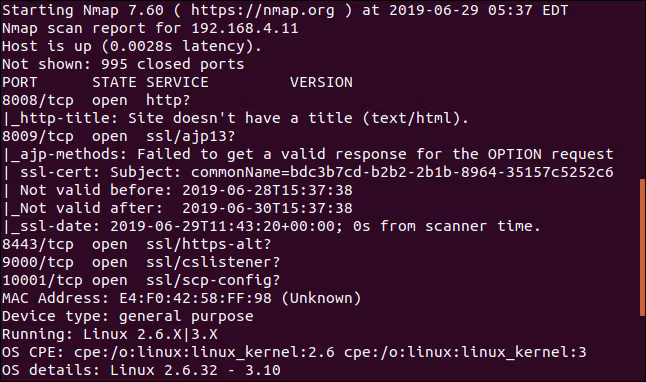Click the 8008/tcp port entry

(38, 100)
